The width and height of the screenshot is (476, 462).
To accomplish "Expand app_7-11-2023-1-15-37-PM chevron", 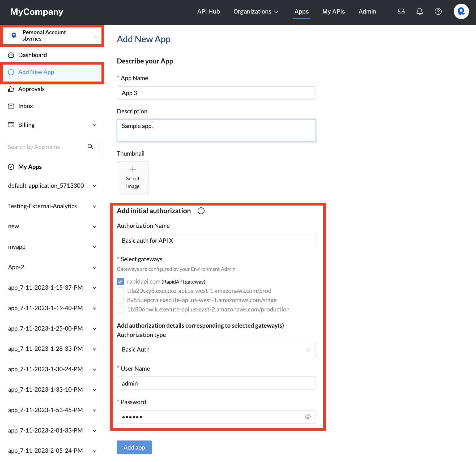I will [95, 288].
